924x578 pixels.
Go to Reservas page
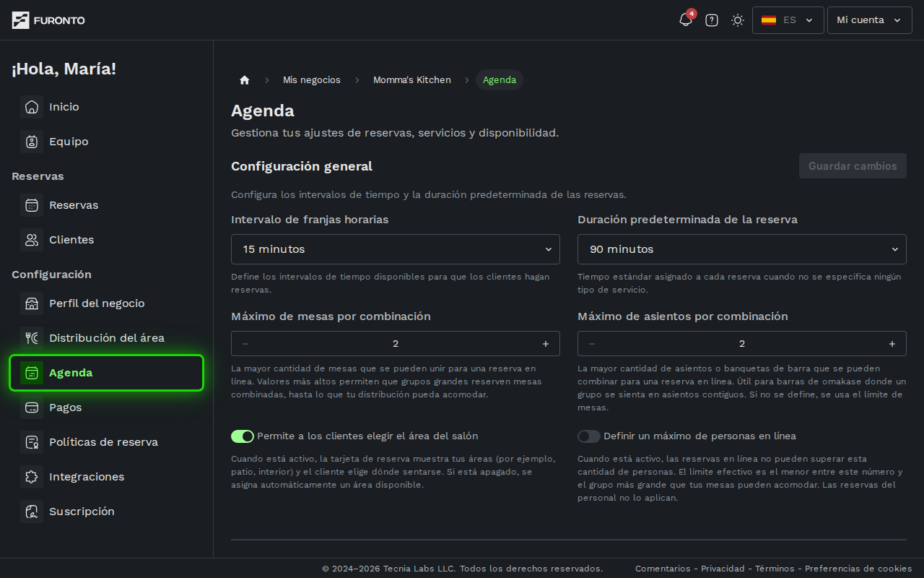[x=107, y=205]
